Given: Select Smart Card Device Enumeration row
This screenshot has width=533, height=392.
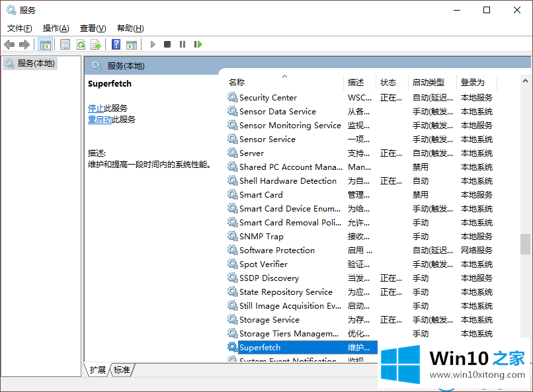Looking at the screenshot, I should click(x=360, y=209).
